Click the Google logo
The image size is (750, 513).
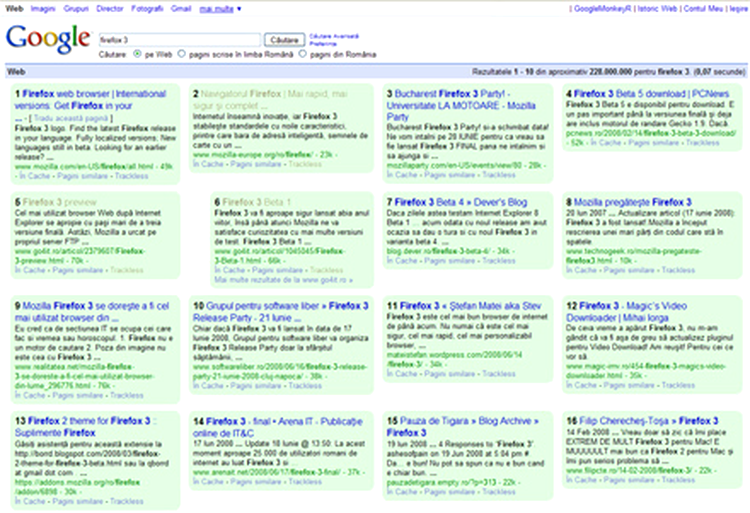point(48,39)
